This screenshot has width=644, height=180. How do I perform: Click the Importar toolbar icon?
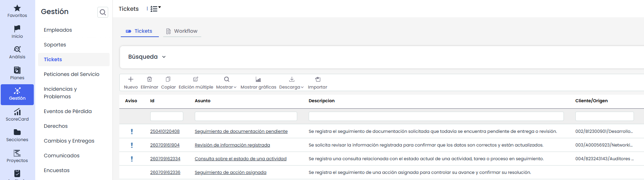pos(318,79)
